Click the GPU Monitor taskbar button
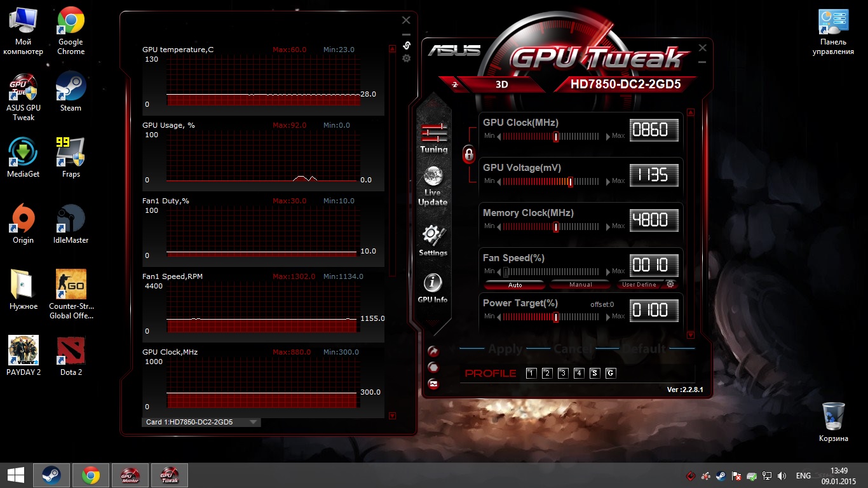 click(x=130, y=475)
